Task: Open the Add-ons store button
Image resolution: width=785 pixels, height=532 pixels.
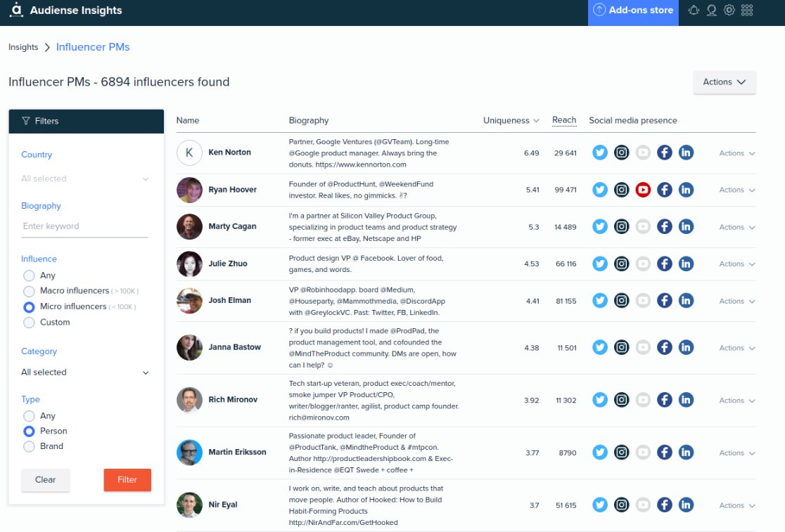Action: tap(633, 11)
